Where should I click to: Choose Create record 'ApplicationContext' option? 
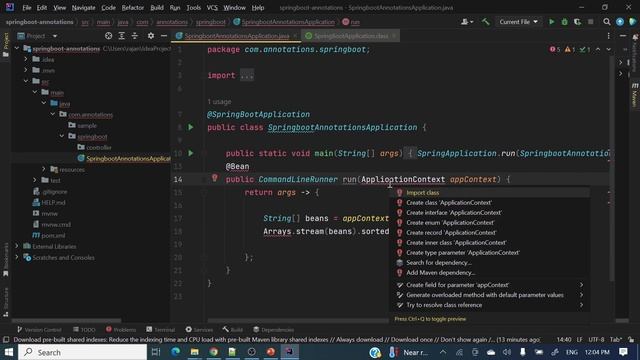point(490,233)
